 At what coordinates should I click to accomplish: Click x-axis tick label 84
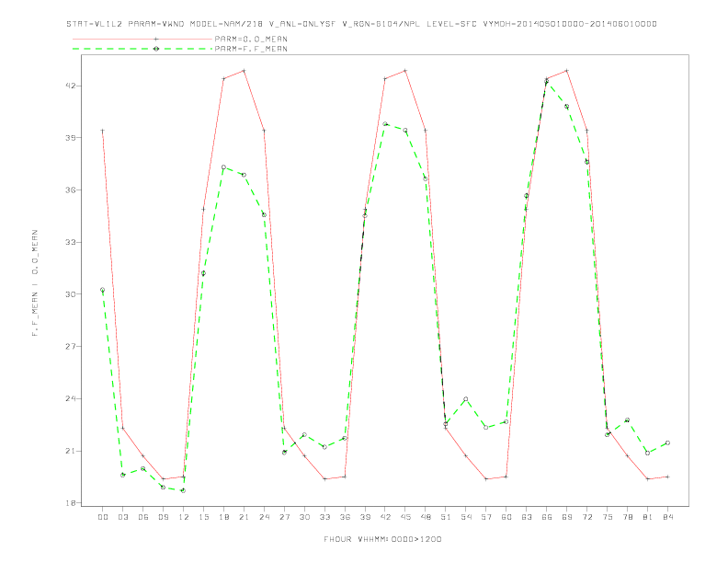click(668, 517)
